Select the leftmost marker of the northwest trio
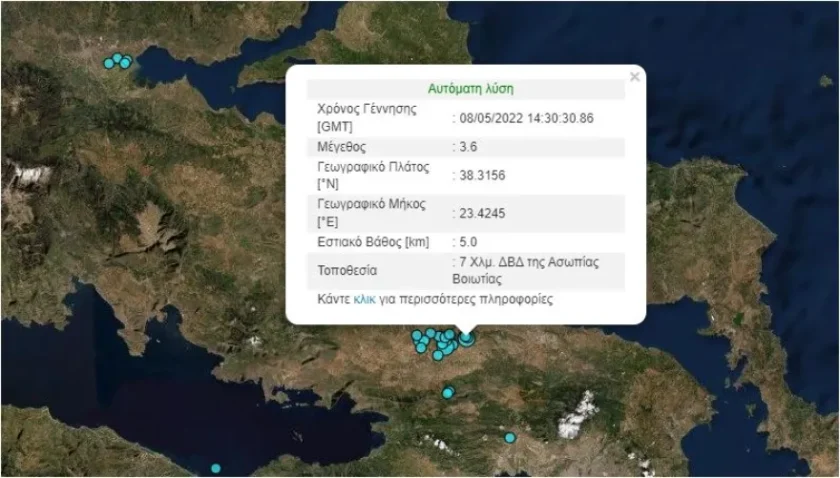840x478 pixels. click(109, 63)
